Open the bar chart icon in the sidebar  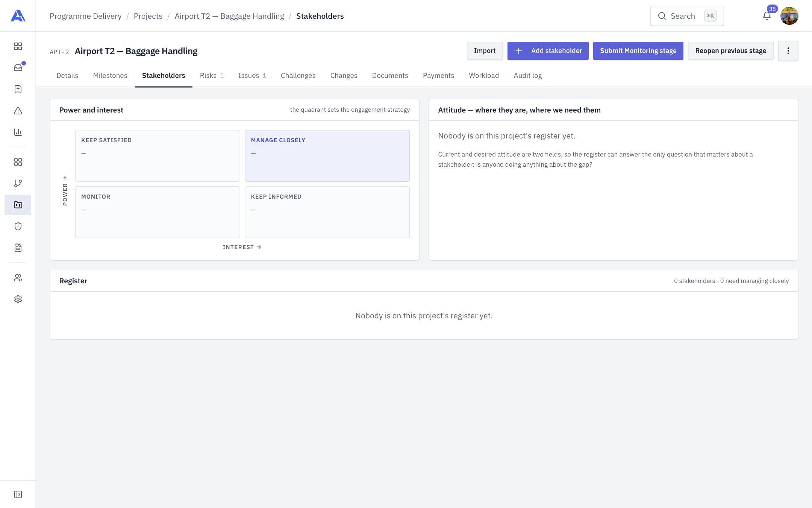click(x=18, y=132)
